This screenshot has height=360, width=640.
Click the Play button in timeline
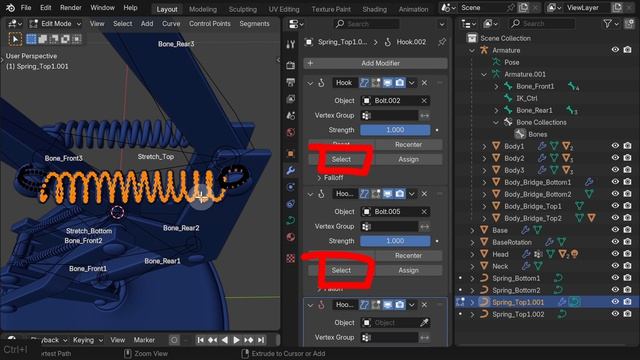pyautogui.click(x=236, y=340)
